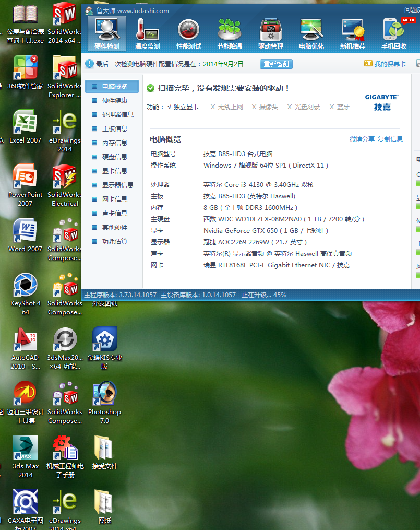
Task: Click the 技嘉 B85-HD3 台式电脑 model text
Action: 238,154
